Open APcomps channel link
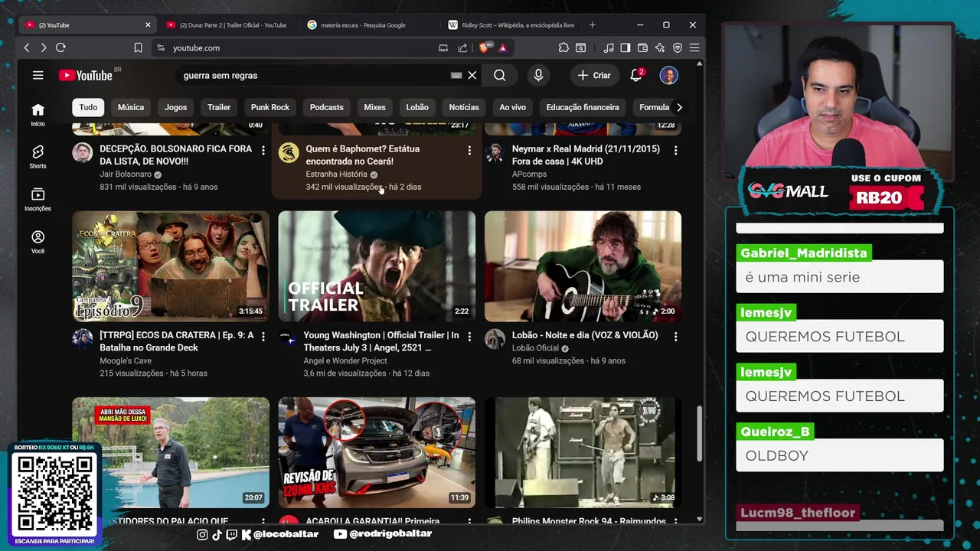The image size is (980, 551). (x=530, y=174)
